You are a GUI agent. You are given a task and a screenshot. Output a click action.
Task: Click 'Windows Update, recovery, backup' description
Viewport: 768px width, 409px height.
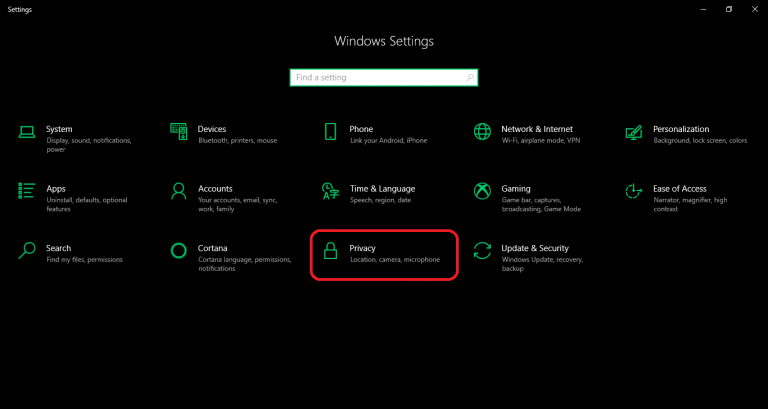click(x=542, y=264)
